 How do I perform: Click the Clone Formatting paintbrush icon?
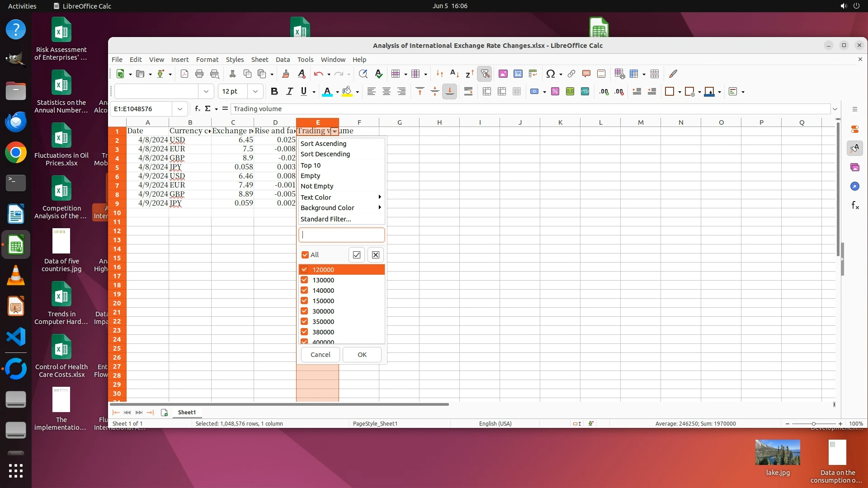click(x=285, y=74)
